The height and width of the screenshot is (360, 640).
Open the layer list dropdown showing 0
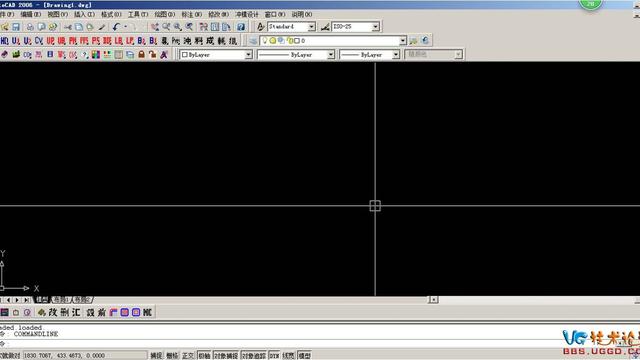403,41
